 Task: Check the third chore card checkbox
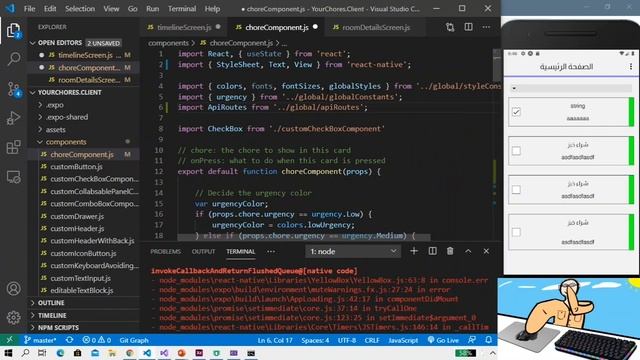516,189
